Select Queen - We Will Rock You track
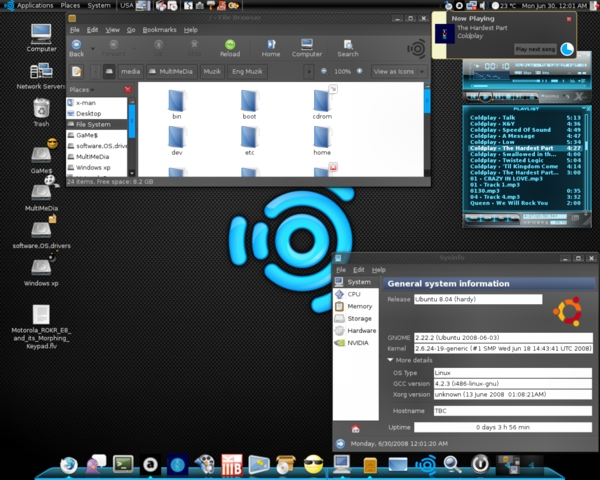 tap(525, 203)
